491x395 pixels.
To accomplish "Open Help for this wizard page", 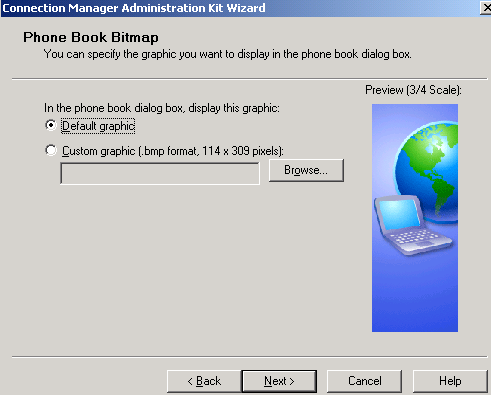I will click(x=450, y=381).
